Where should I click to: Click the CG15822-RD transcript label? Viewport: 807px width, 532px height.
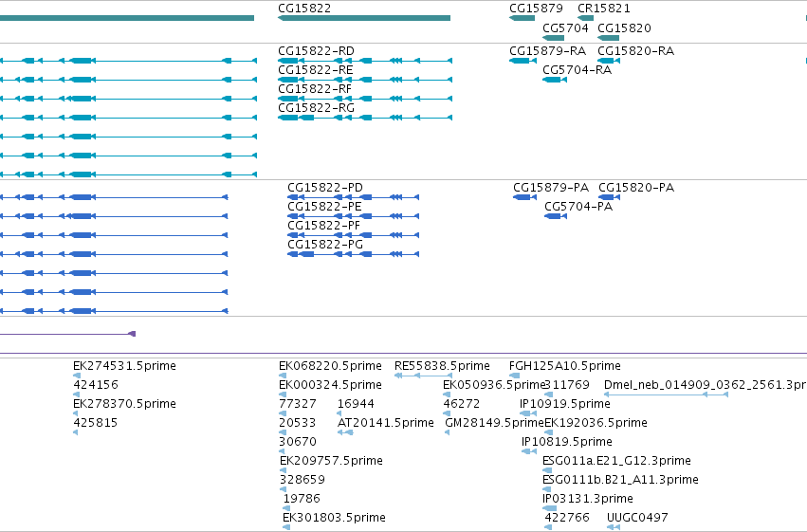coord(316,51)
